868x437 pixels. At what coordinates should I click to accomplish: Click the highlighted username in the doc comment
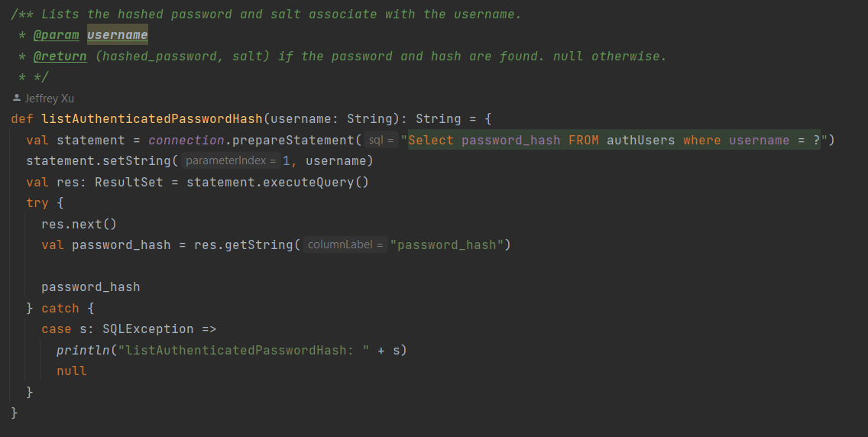point(117,35)
